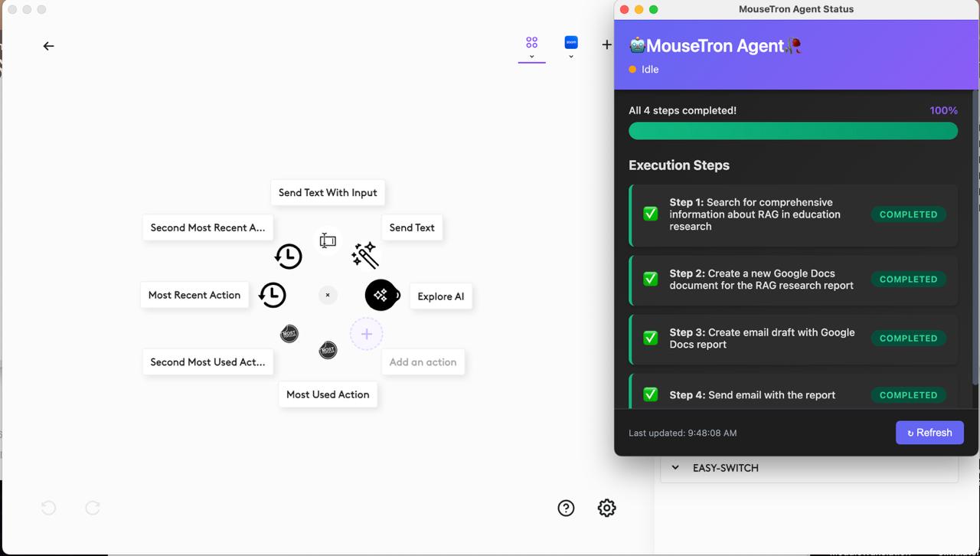Viewport: 980px width, 556px height.
Task: Click the Step 3 green checkmark
Action: [651, 338]
